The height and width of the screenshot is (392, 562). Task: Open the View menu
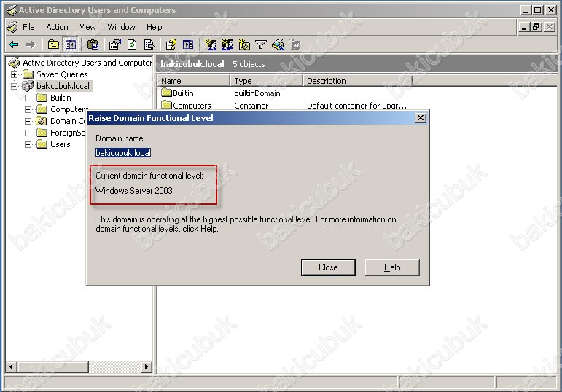(87, 27)
